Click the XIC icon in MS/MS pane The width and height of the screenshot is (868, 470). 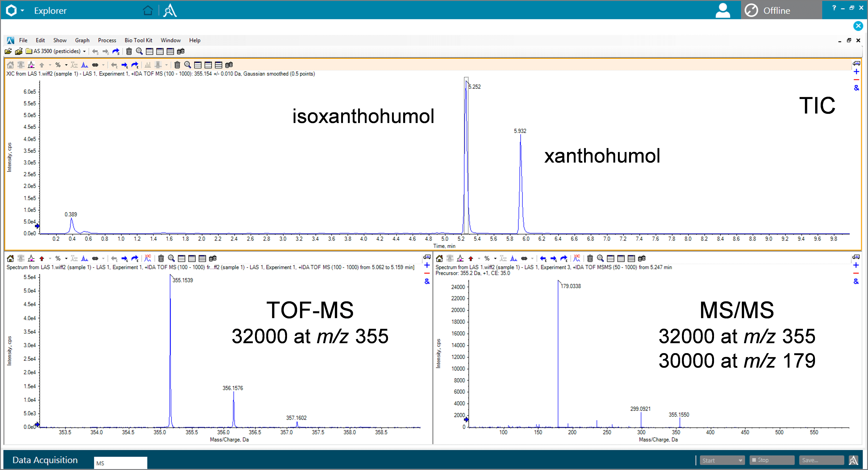point(577,258)
